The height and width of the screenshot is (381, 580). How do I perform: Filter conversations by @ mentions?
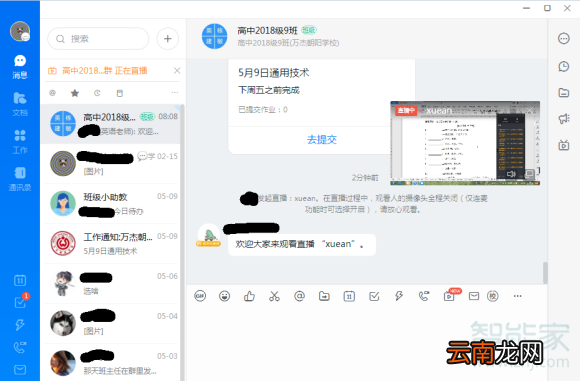(53, 93)
